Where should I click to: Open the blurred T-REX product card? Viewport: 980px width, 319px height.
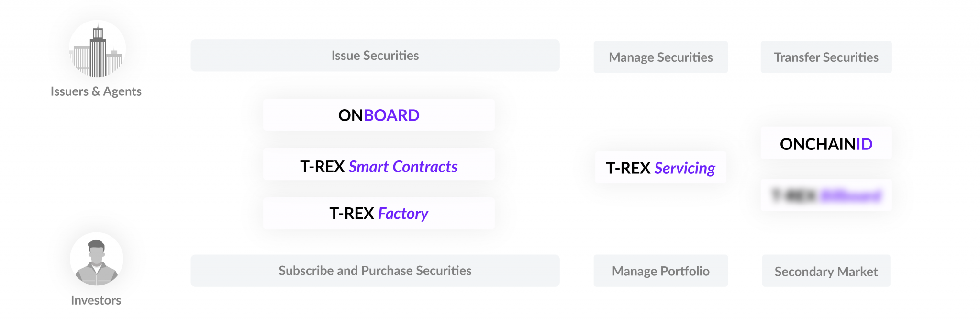[x=826, y=195]
